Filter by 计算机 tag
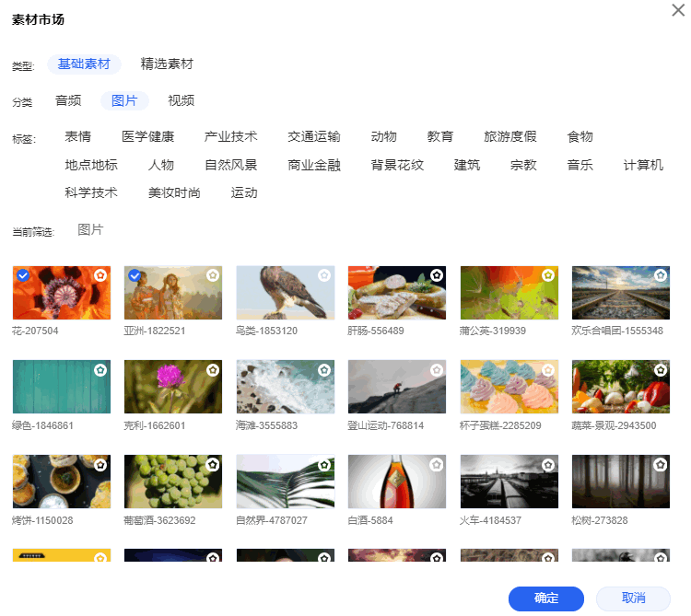 (x=643, y=165)
